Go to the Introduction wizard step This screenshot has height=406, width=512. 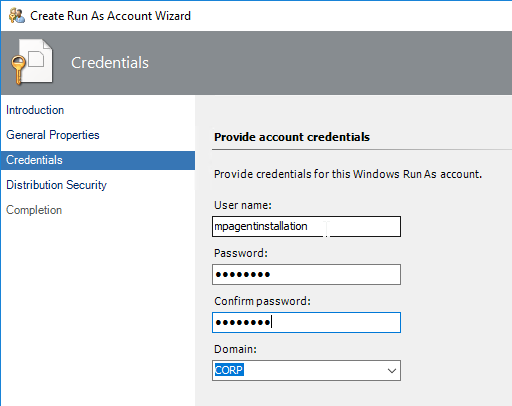click(35, 110)
